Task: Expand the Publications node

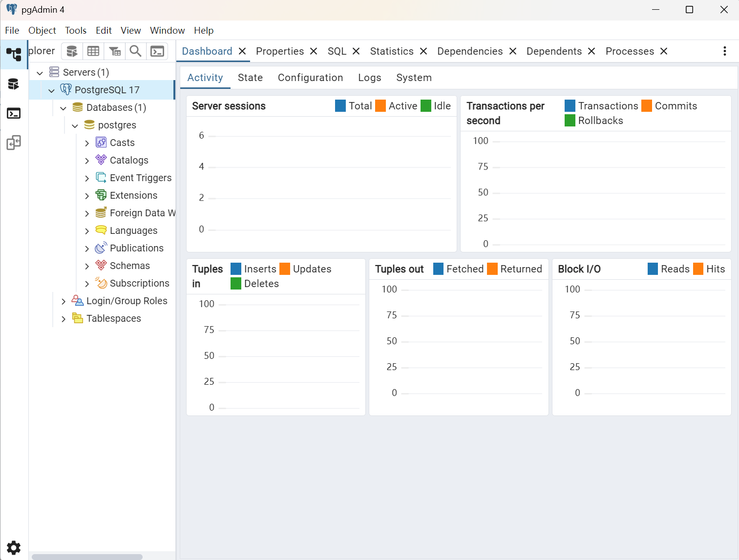Action: pos(87,249)
